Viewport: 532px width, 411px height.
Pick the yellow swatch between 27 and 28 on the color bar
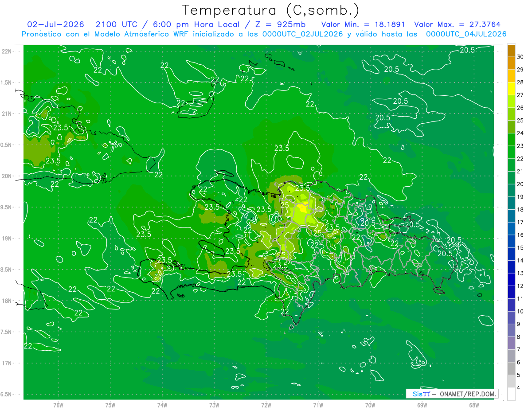point(511,89)
